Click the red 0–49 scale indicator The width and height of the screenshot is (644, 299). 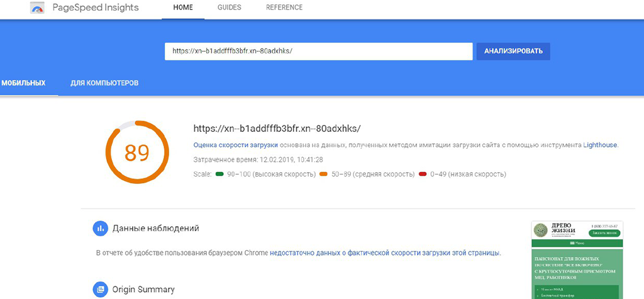click(x=423, y=174)
